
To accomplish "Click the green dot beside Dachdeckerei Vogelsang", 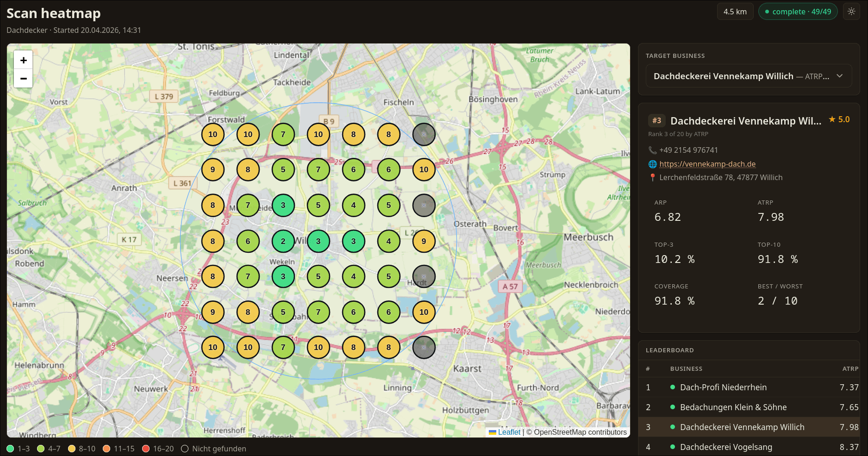I will point(673,447).
